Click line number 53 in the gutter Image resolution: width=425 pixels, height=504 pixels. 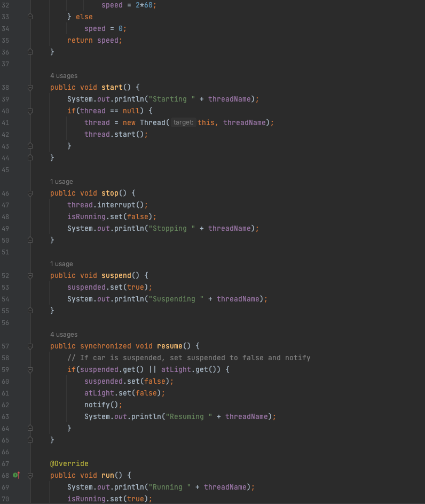pos(5,288)
